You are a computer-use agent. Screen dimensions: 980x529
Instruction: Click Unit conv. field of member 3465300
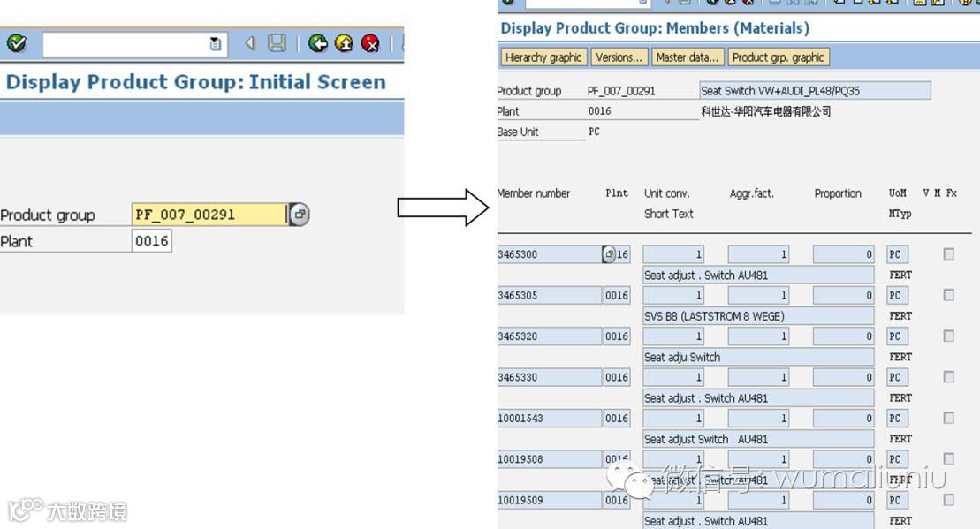pos(673,254)
